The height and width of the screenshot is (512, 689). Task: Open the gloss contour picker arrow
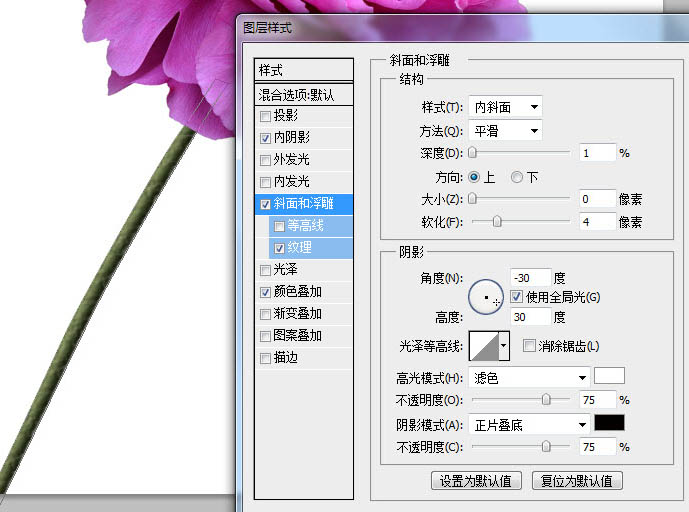504,346
